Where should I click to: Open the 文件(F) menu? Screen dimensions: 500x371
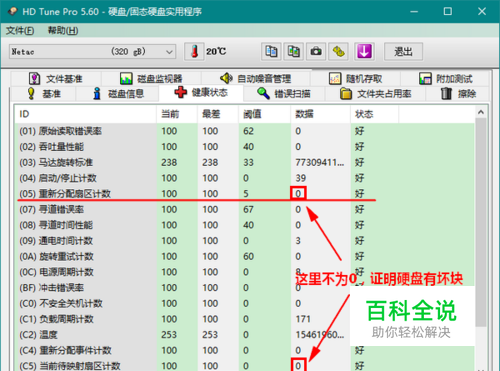(x=20, y=31)
